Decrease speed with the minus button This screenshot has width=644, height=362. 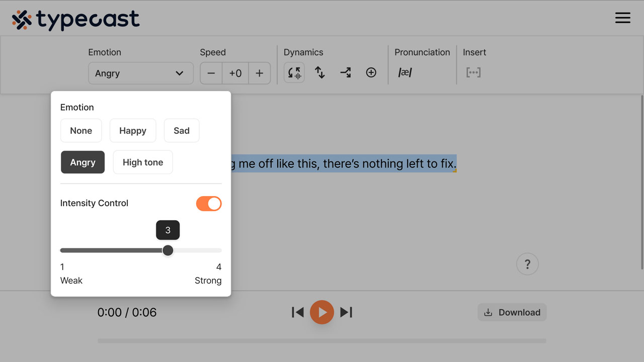211,73
